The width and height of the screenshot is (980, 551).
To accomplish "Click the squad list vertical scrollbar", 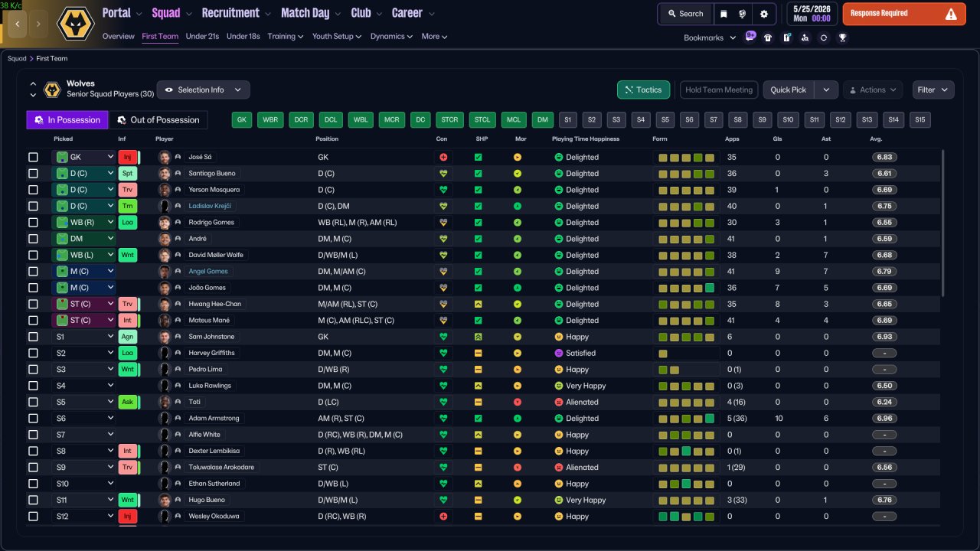I will tap(942, 222).
